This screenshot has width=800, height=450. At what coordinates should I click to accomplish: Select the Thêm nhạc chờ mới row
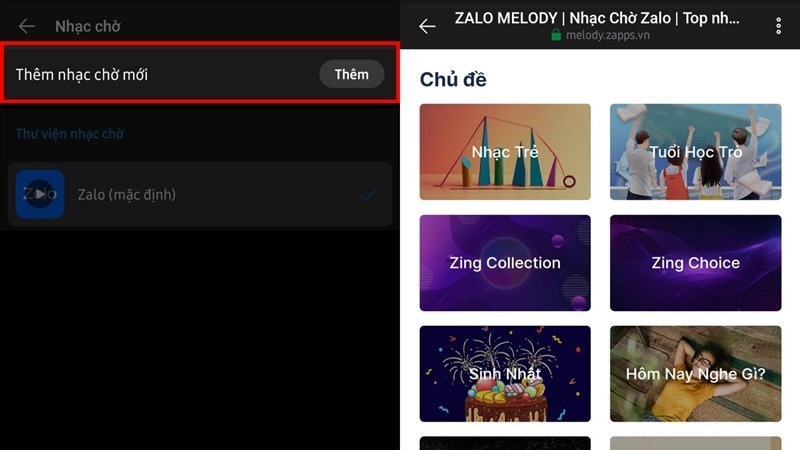(x=199, y=73)
